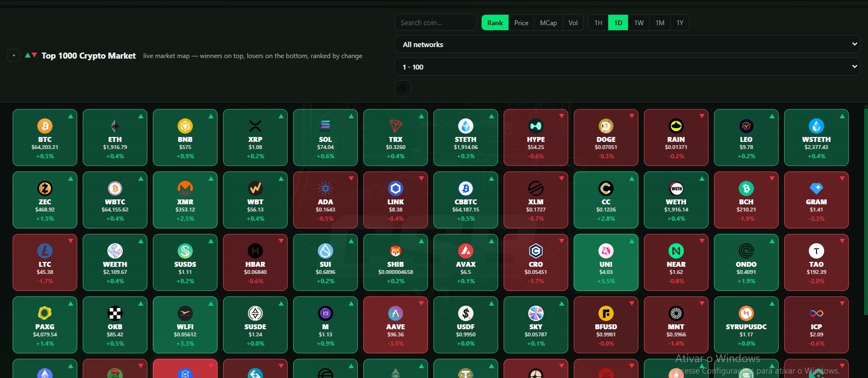Click the Stellar XLM coin icon
Screen dimensions: 868x378
click(x=536, y=188)
